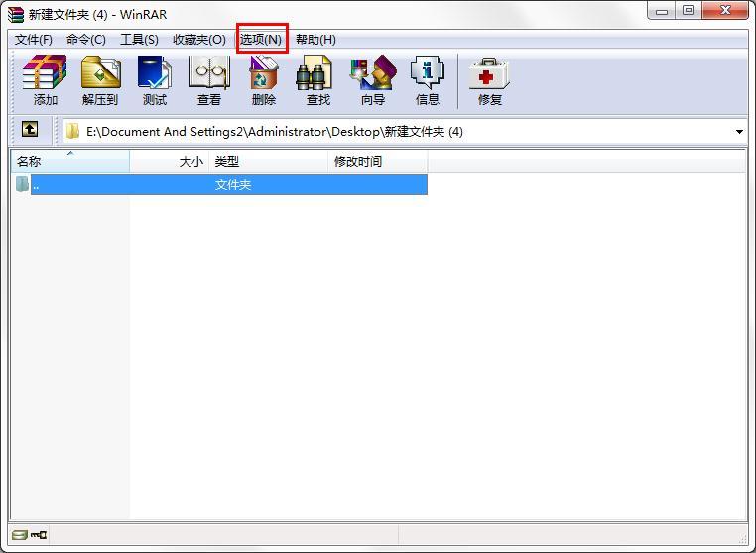
Task: Click the Extract To (解压到) toolbar icon
Action: (x=100, y=72)
